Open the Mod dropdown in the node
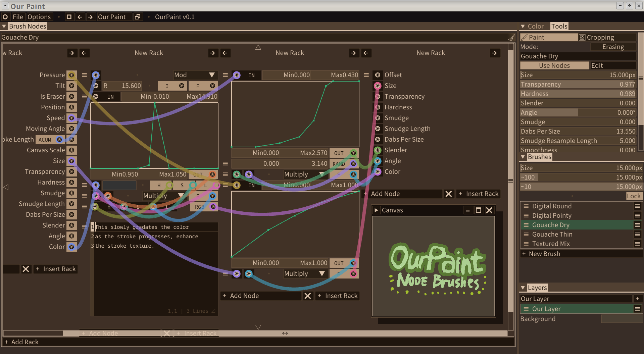Viewport: 644px width, 354px height. (195, 75)
